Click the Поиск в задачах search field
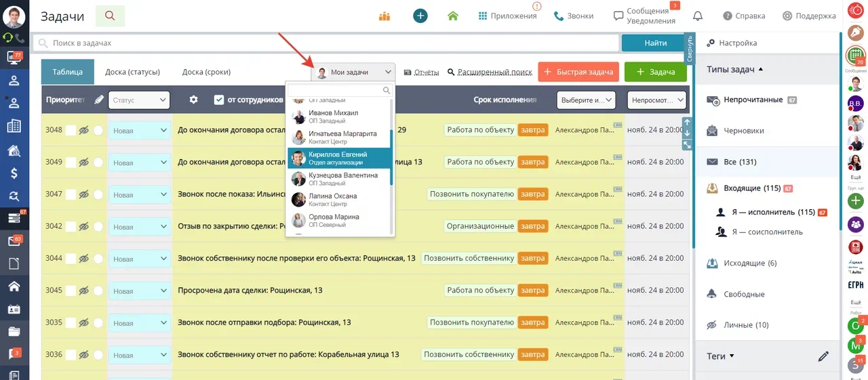The image size is (868, 380). (x=325, y=43)
